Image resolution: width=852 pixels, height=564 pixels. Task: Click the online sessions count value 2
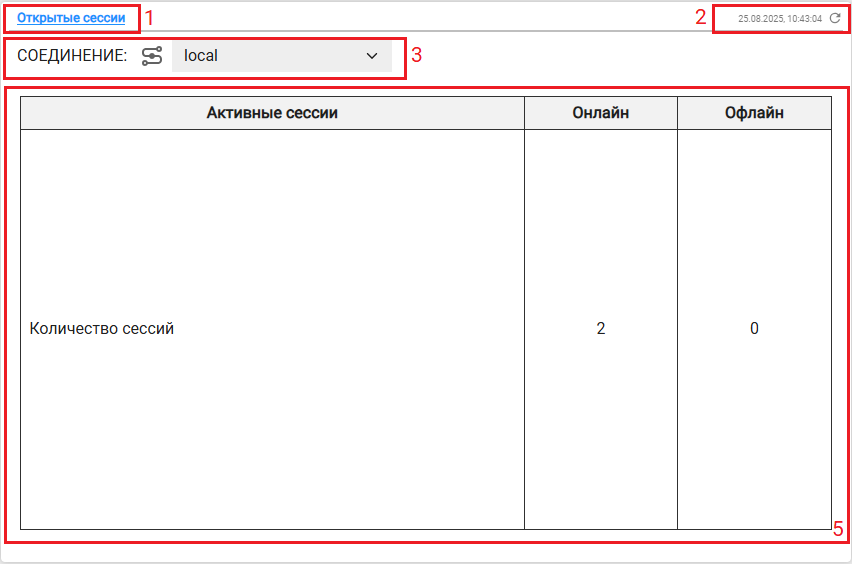coord(601,328)
